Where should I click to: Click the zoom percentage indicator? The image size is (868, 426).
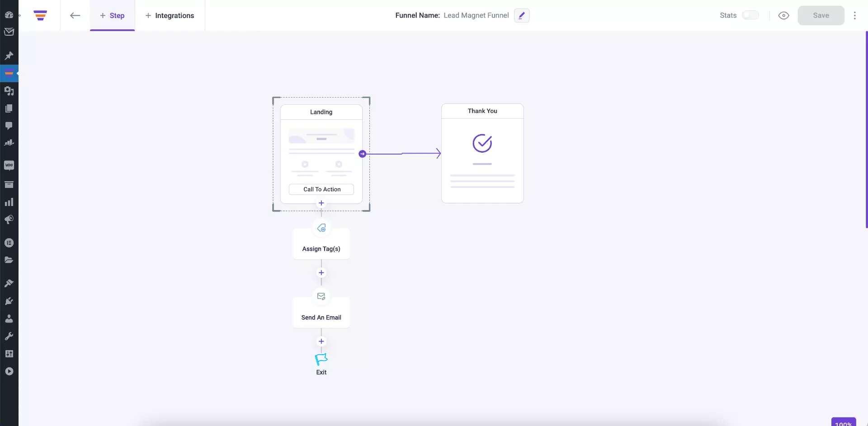point(844,422)
